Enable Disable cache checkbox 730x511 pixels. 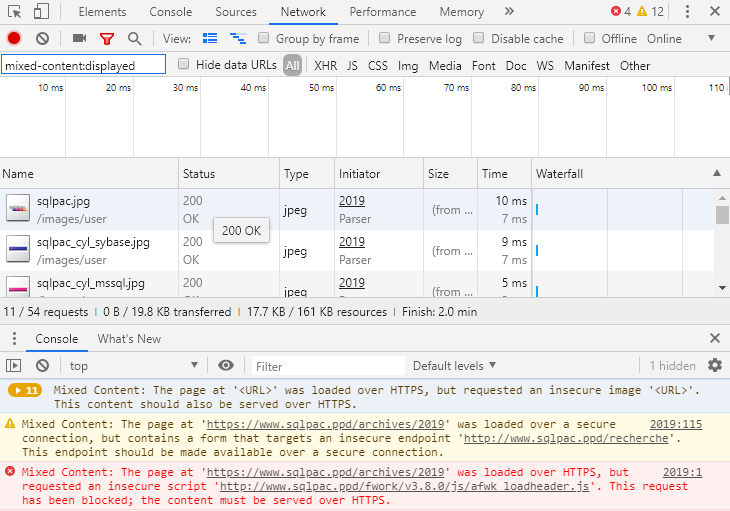click(479, 38)
